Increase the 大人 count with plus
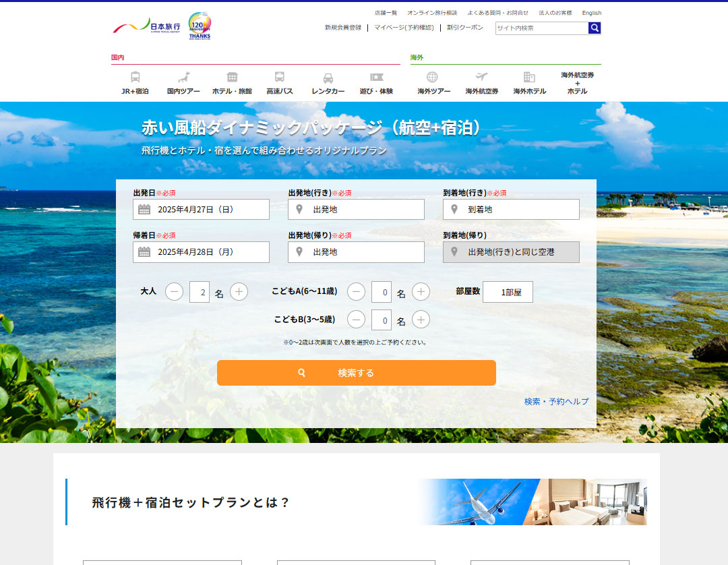Image resolution: width=728 pixels, height=565 pixels. (x=239, y=292)
